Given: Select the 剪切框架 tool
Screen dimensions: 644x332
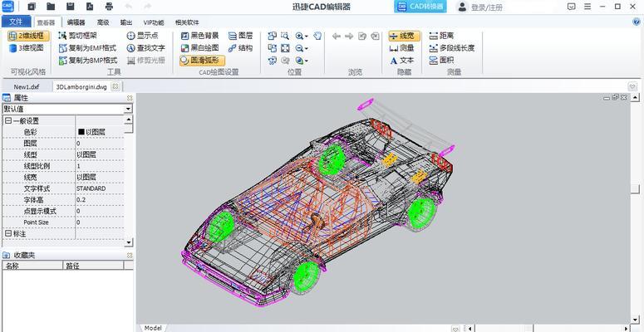Looking at the screenshot, I should click(78, 36).
